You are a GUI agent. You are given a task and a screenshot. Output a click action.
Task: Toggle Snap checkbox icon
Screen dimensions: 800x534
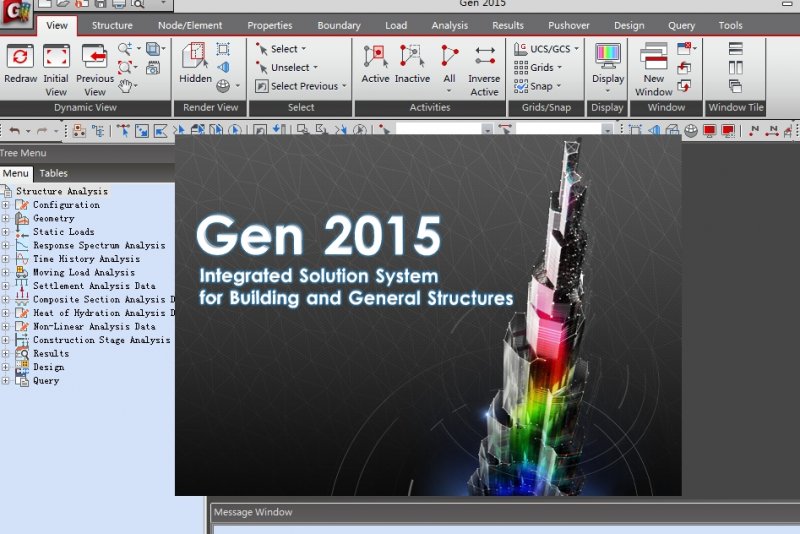521,86
